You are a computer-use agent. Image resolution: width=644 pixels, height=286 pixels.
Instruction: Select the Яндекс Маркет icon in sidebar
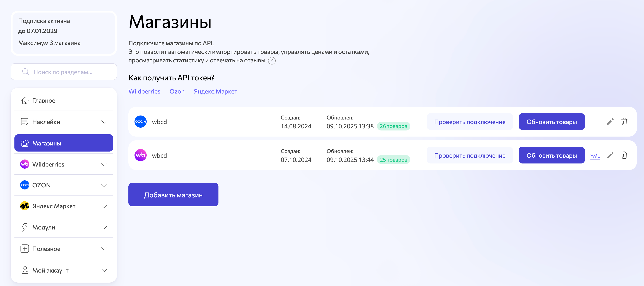pyautogui.click(x=24, y=206)
